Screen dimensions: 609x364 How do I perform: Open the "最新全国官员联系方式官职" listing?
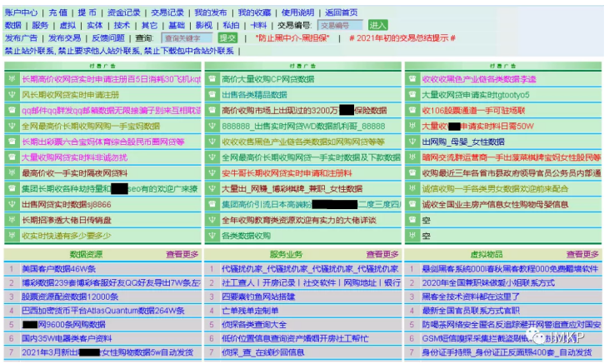click(471, 311)
